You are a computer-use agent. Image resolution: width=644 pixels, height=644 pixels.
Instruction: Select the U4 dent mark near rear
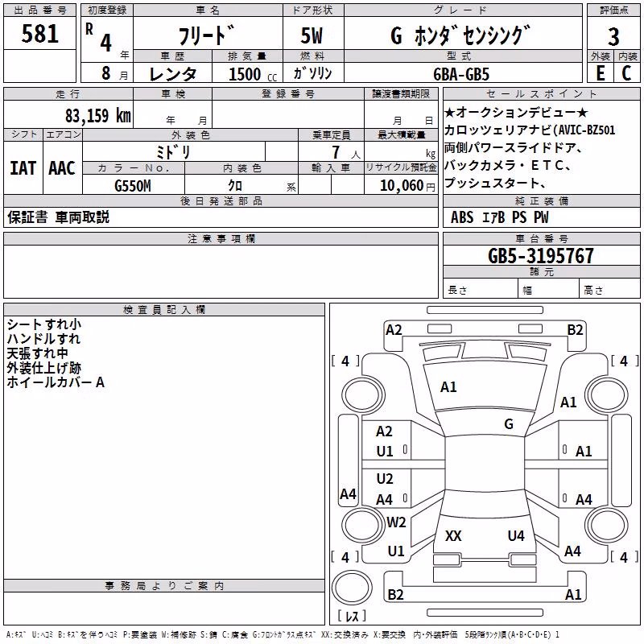pyautogui.click(x=516, y=535)
